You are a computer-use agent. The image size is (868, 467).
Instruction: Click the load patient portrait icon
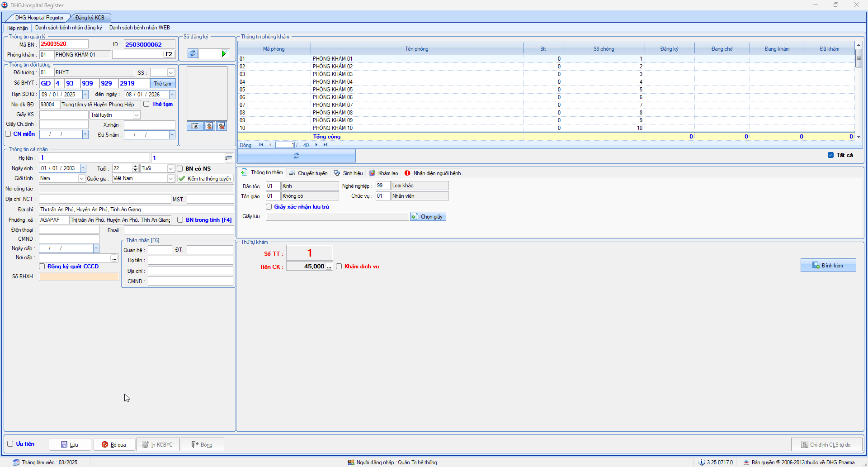coord(209,126)
